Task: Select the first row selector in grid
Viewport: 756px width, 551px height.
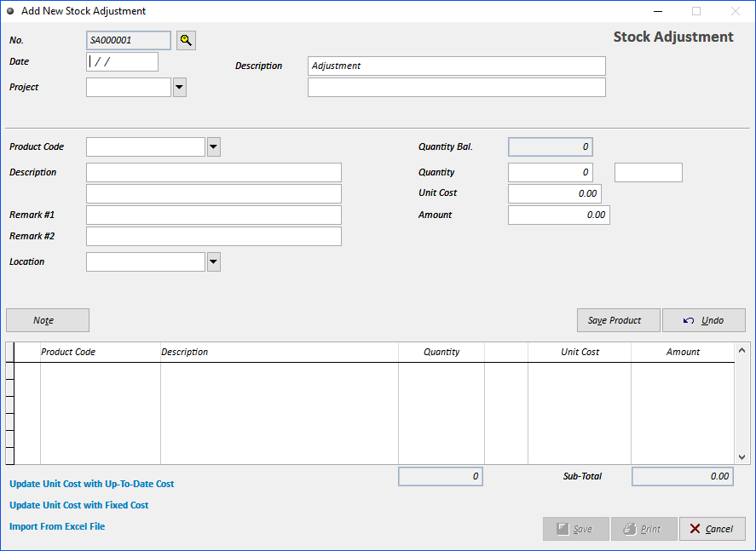Action: [x=10, y=370]
